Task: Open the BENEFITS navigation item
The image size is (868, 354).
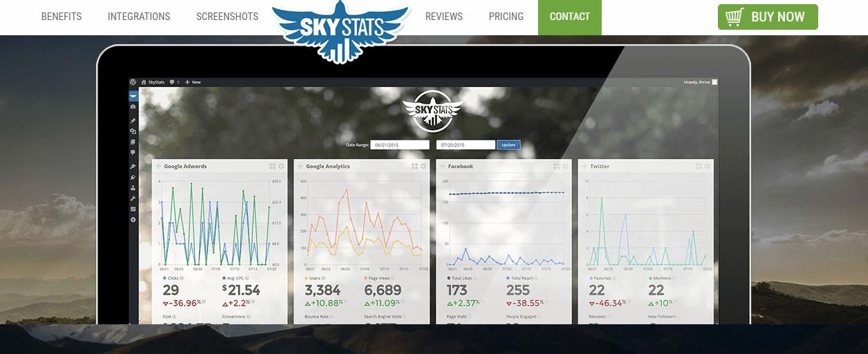Action: [x=62, y=17]
